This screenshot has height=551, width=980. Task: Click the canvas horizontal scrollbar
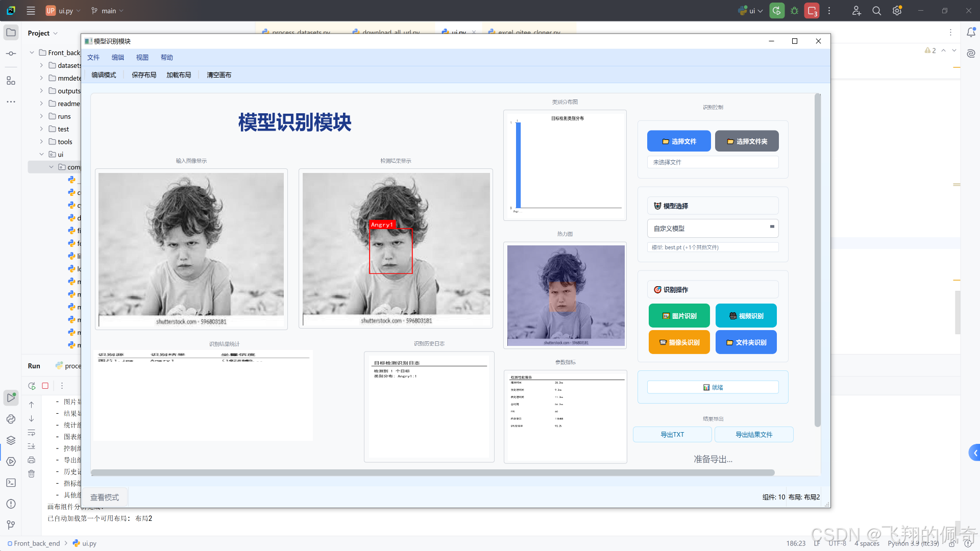[x=433, y=472]
